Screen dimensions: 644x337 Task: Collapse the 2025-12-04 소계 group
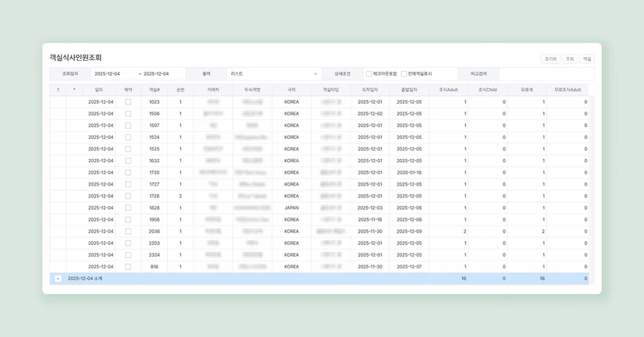(x=58, y=278)
